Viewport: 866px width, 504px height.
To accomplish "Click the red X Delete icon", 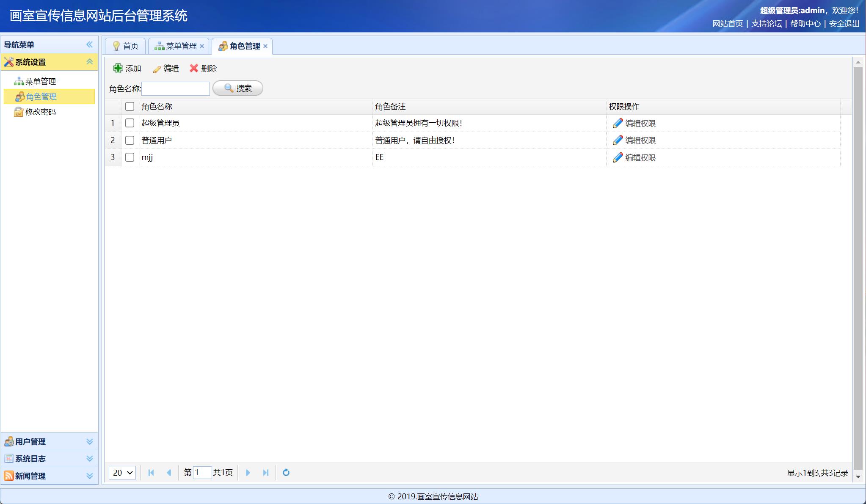I will (x=194, y=68).
